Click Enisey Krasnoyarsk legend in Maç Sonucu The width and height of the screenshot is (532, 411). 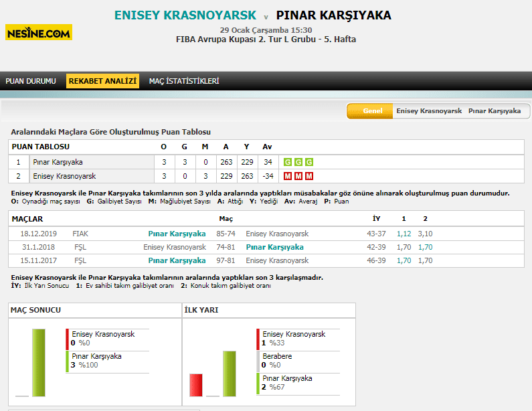pos(107,339)
